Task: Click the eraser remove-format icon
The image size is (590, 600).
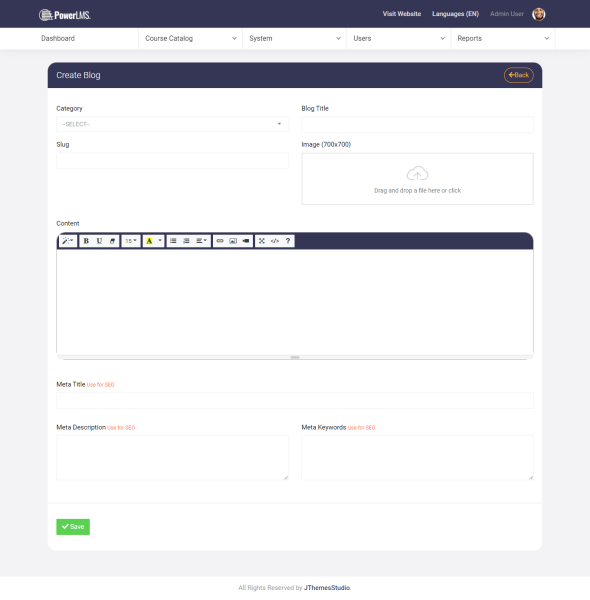Action: coord(112,241)
